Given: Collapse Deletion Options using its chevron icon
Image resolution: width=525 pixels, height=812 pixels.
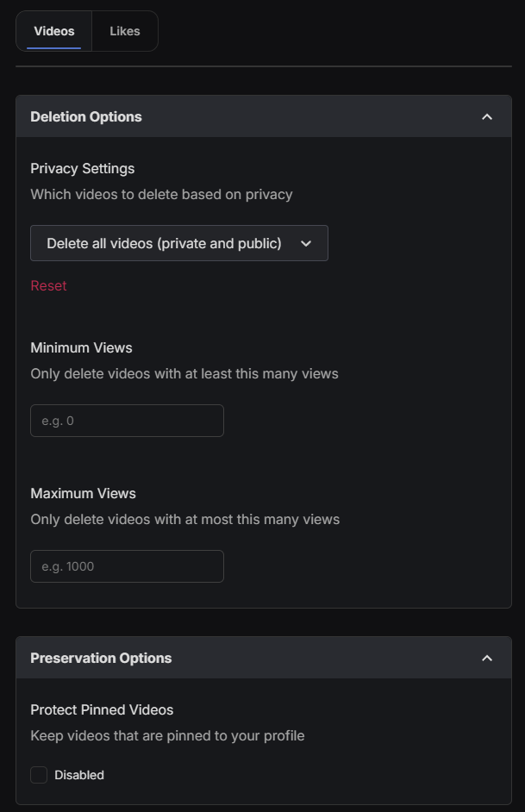Looking at the screenshot, I should [x=487, y=116].
